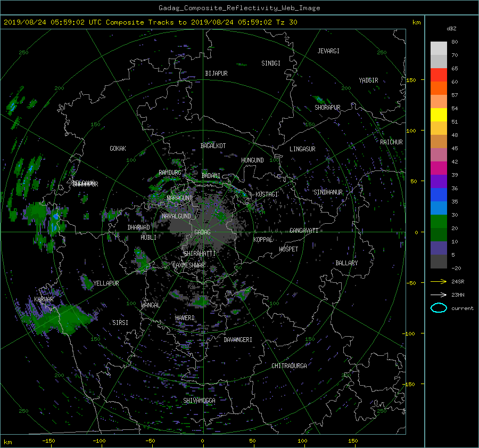Click the -150 tick on the bottom axis
This screenshot has width=479, height=448.
click(48, 441)
